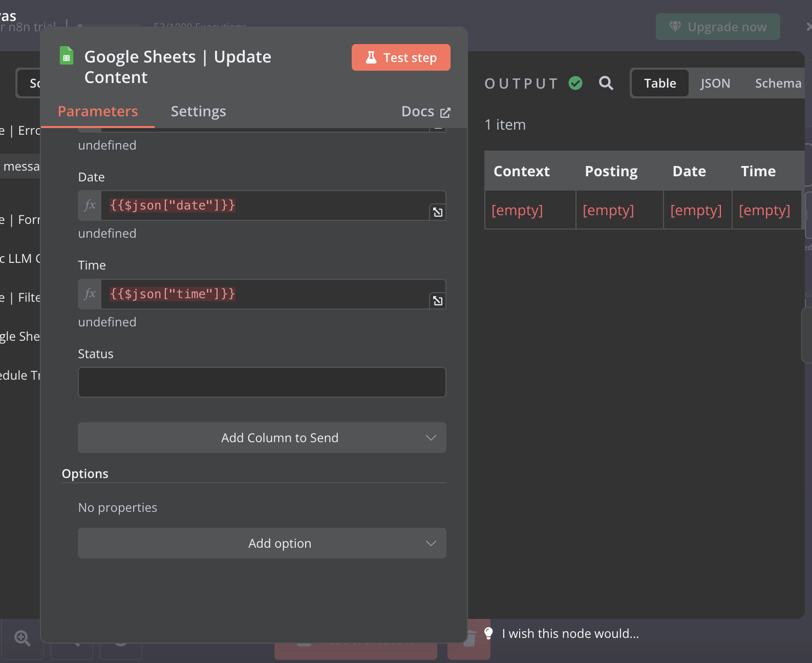Open the Add option dropdown
This screenshot has width=812, height=663.
[262, 543]
